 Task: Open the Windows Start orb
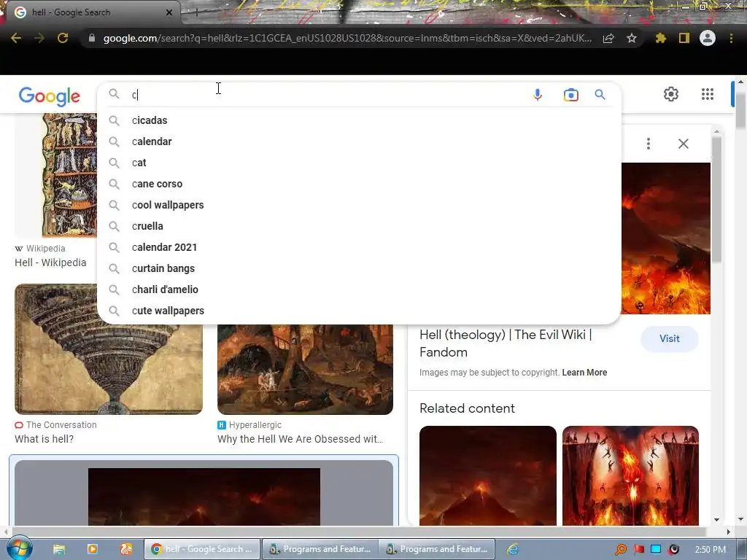coord(19,548)
